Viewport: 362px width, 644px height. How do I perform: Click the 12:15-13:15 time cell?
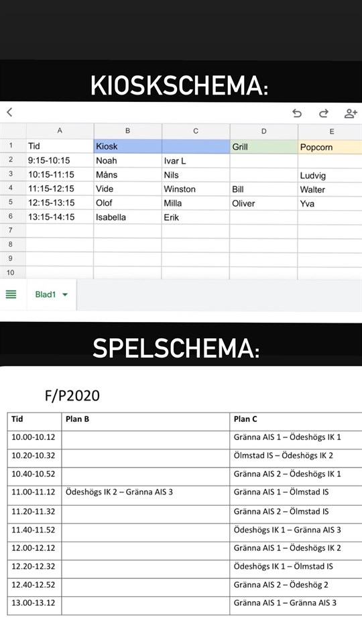(x=60, y=203)
